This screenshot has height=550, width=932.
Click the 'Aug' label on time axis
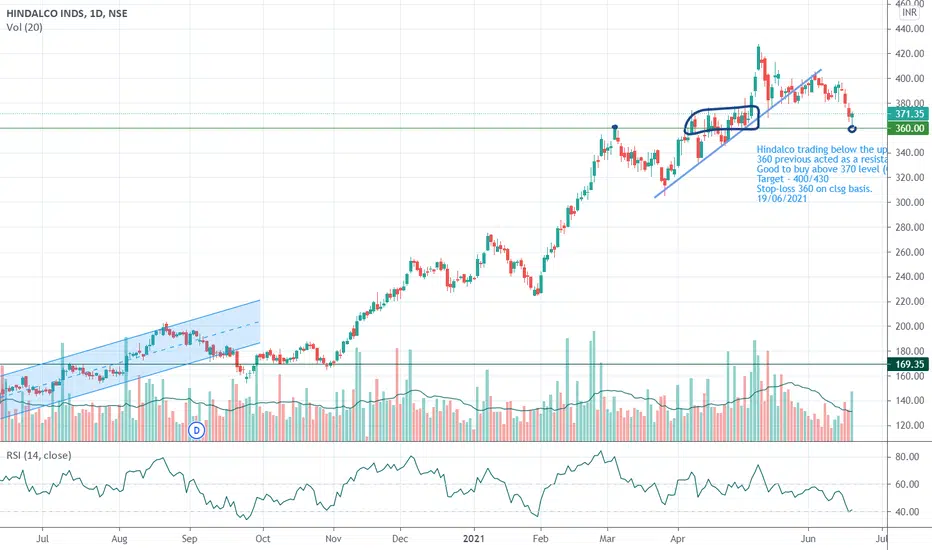[119, 539]
